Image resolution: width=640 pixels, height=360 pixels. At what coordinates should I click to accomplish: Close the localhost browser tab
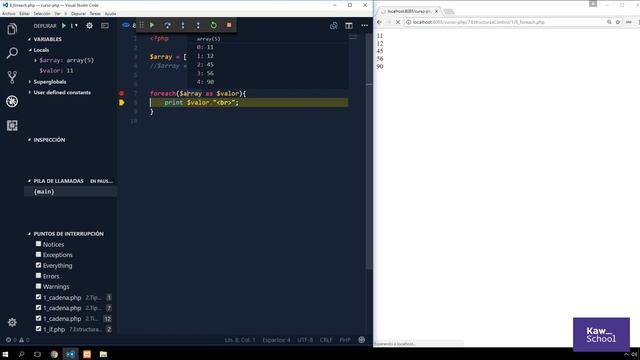click(436, 11)
